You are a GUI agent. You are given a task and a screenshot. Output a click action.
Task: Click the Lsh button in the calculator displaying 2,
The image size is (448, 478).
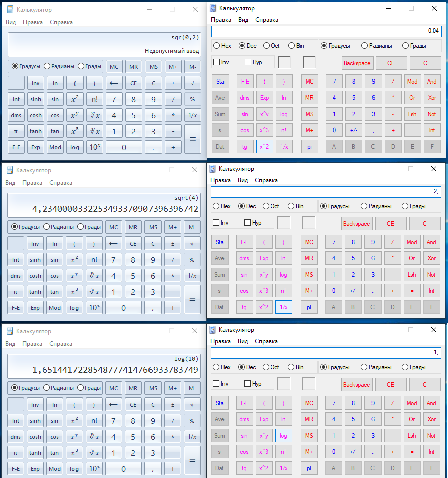pos(412,274)
